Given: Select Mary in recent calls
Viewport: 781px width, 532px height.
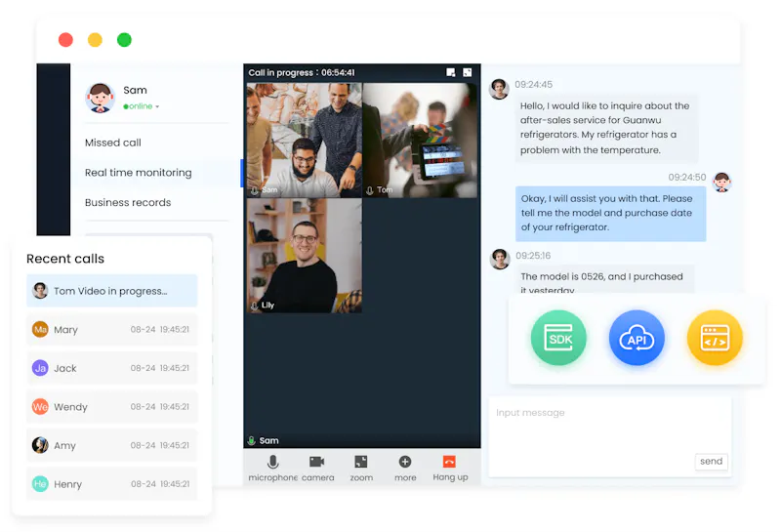Looking at the screenshot, I should point(112,329).
